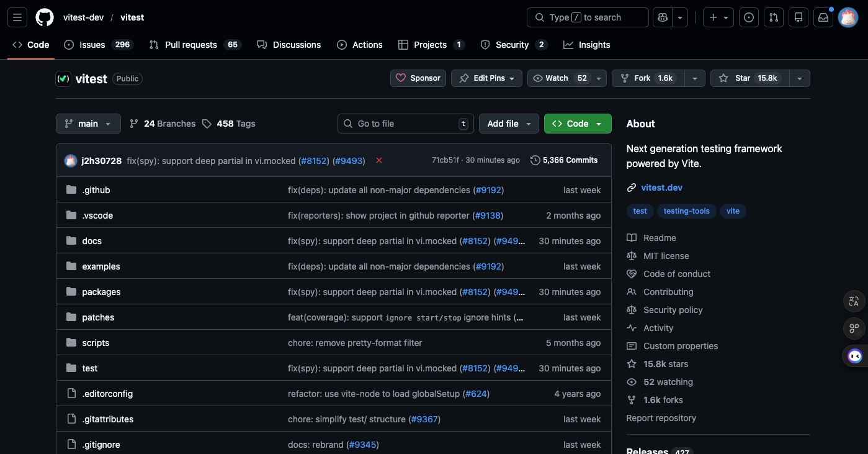The image size is (868, 454).
Task: Click the Type / to search box
Action: click(x=588, y=17)
